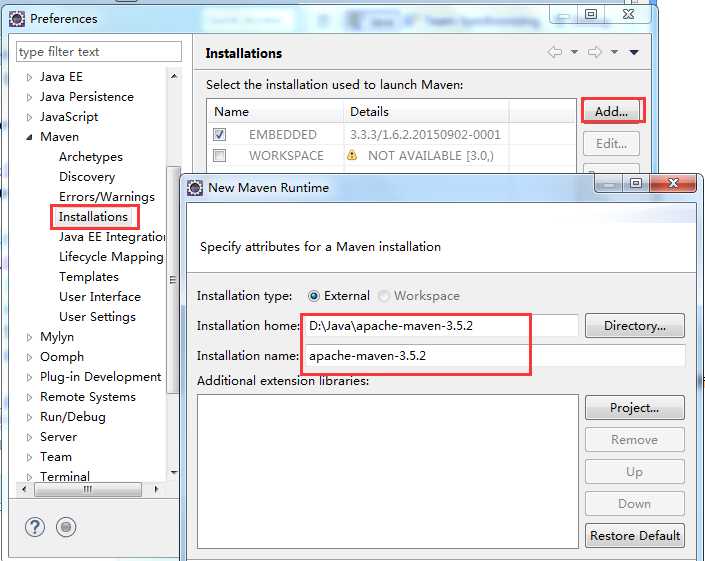Select Archetypes under Maven
Screen dimensions: 705x561
pos(91,157)
